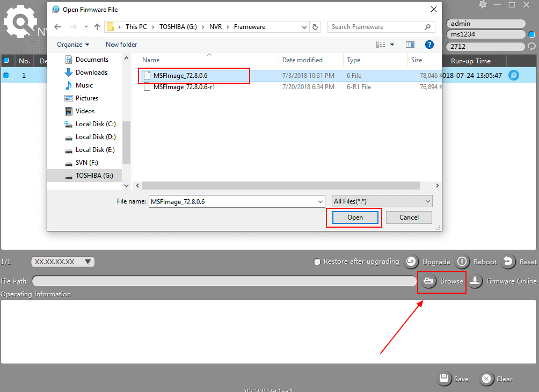Click navigation pane scroll down arrow

(x=127, y=186)
